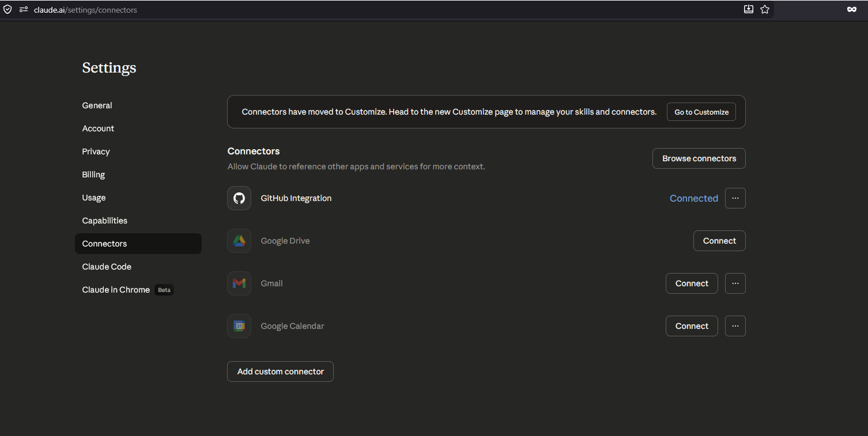Click Add custom connector
Screen dimensions: 868x436
coord(280,371)
